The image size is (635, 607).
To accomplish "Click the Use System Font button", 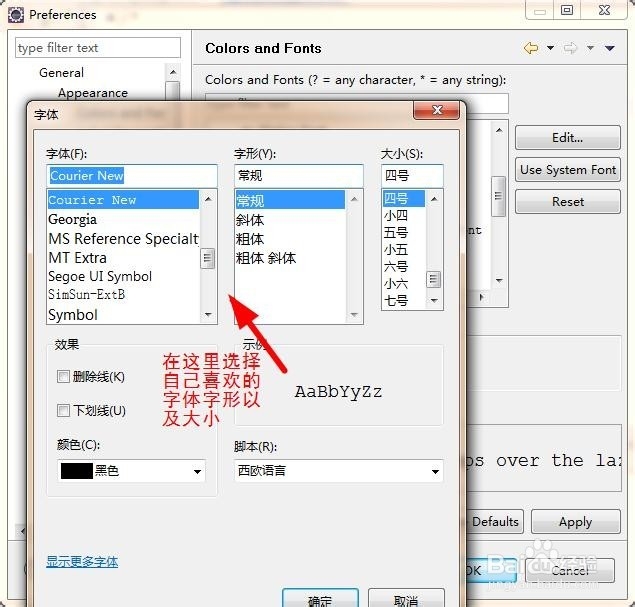I will [x=567, y=170].
